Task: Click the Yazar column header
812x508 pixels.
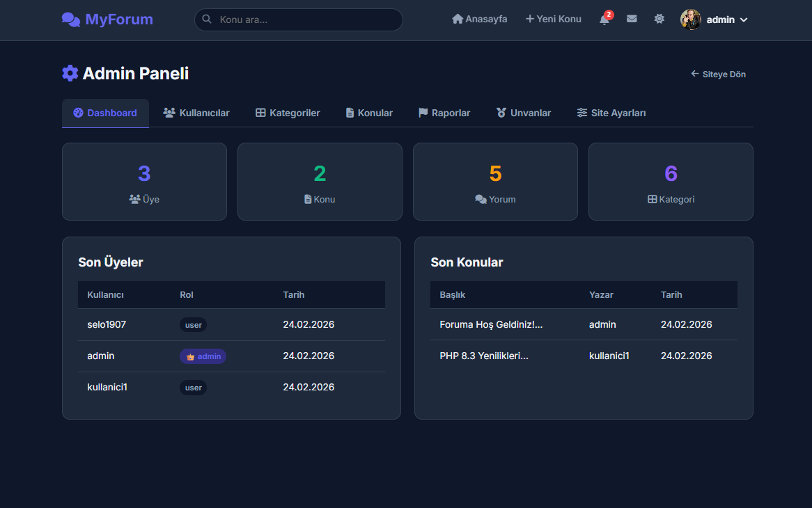Action: click(x=601, y=295)
